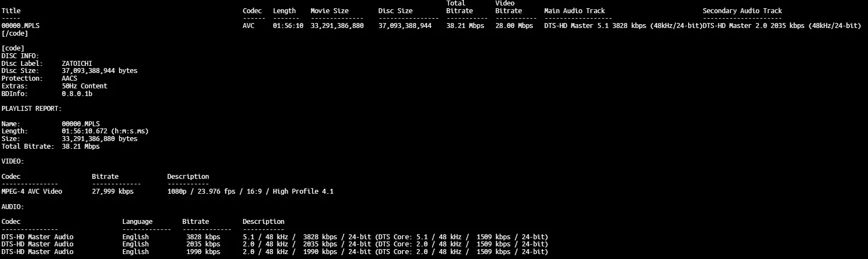The image size is (868, 259).
Task: Click the "Title" column header
Action: [11, 11]
